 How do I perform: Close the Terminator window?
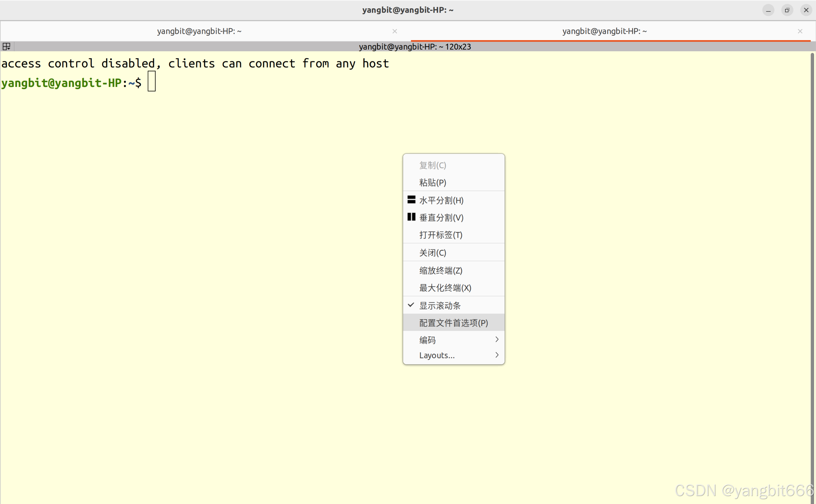[806, 10]
